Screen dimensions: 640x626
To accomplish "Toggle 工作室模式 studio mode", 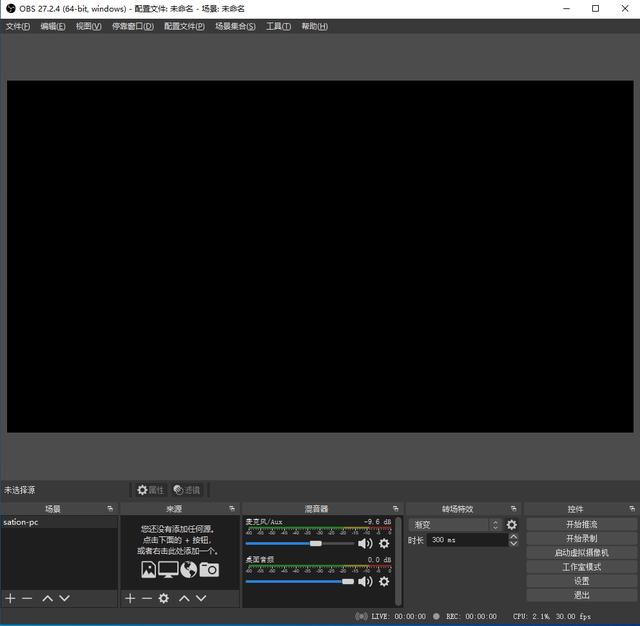I will pos(581,567).
